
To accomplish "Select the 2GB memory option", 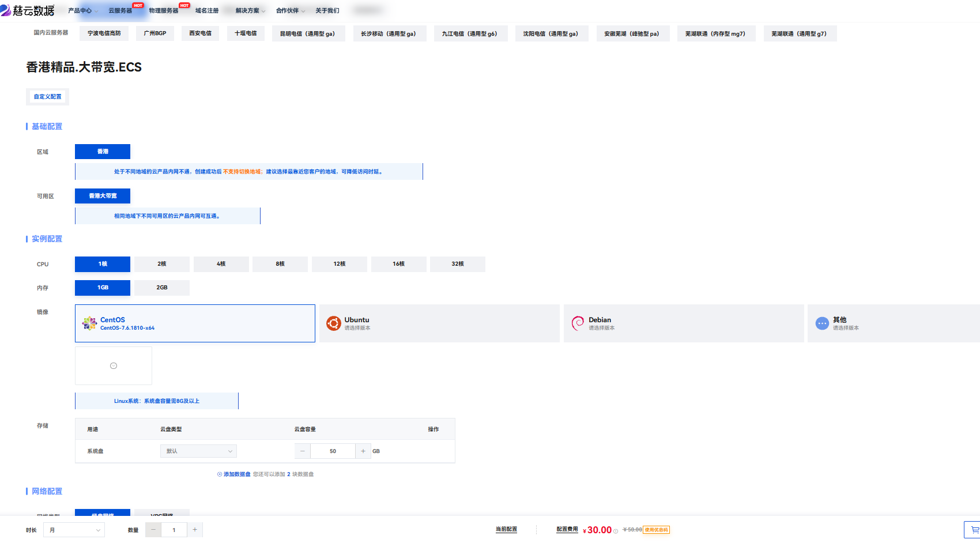I will click(162, 288).
